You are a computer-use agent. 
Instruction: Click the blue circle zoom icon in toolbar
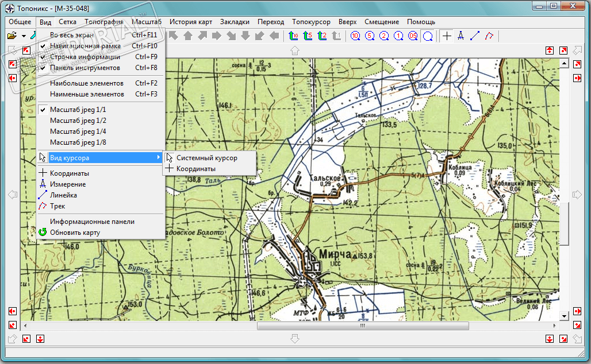(x=427, y=36)
